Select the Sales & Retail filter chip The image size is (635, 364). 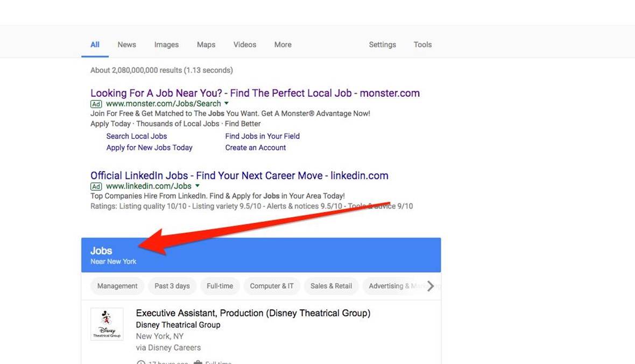[331, 286]
